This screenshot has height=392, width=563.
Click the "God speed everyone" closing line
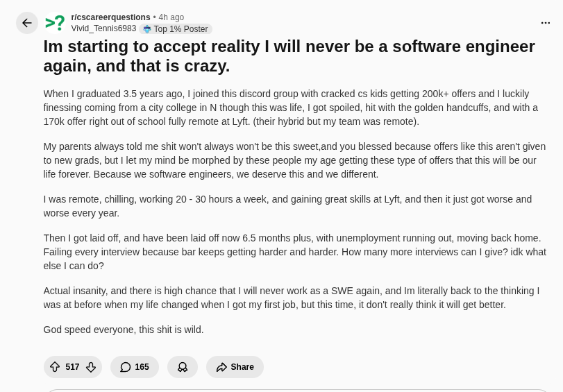coord(124,330)
